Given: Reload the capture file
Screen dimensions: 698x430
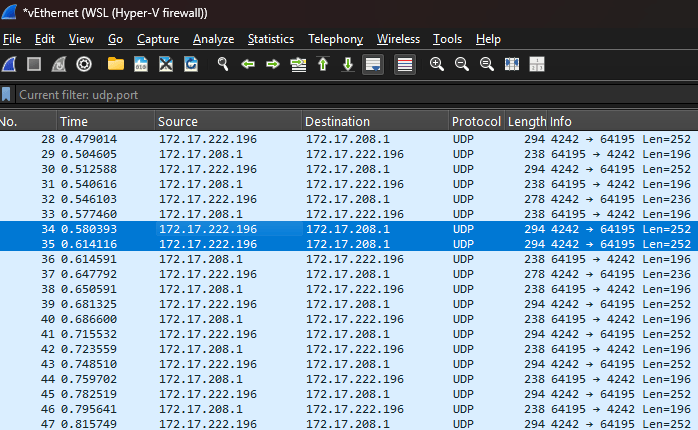Looking at the screenshot, I should click(x=191, y=64).
